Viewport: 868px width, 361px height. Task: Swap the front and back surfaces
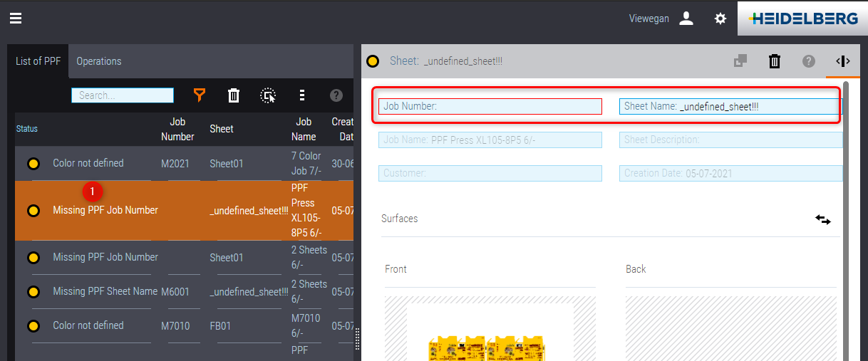(823, 219)
